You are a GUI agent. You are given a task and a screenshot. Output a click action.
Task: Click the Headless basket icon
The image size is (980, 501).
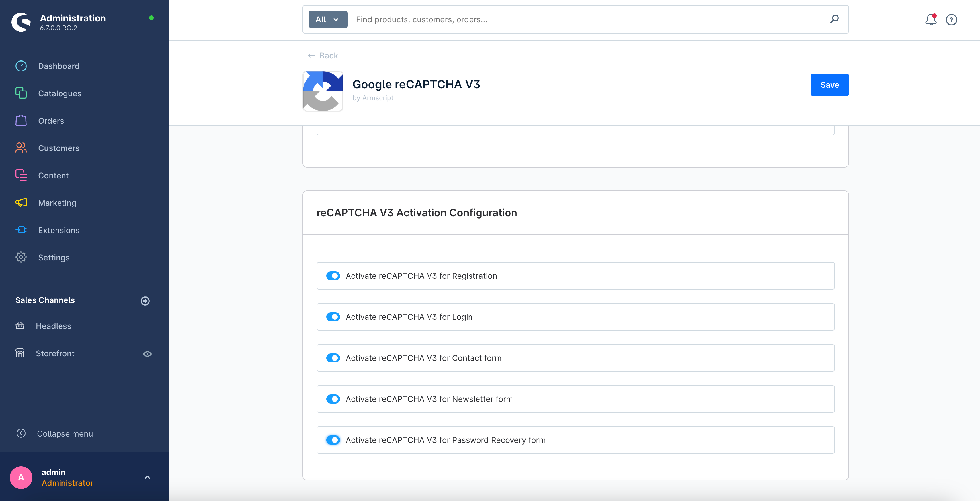coord(20,326)
